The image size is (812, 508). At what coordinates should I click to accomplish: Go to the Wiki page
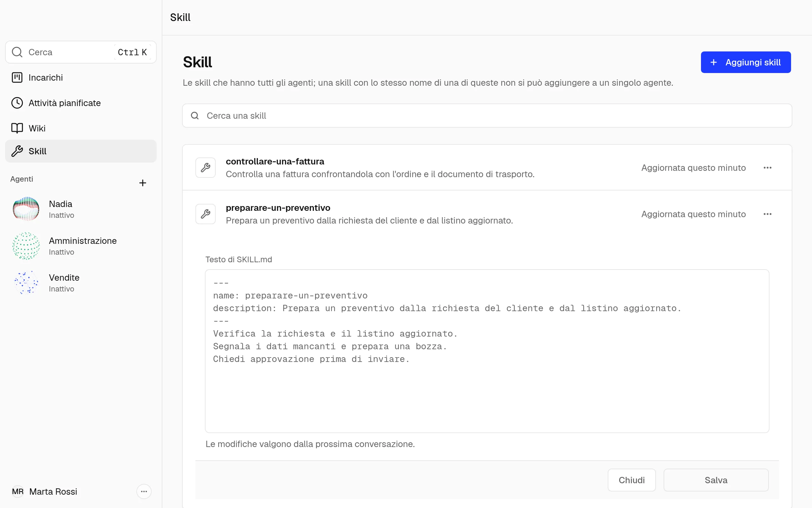(81, 128)
